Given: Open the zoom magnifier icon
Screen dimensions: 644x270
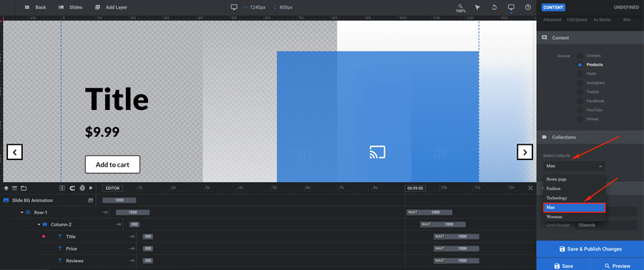Looking at the screenshot, I should (x=460, y=6).
